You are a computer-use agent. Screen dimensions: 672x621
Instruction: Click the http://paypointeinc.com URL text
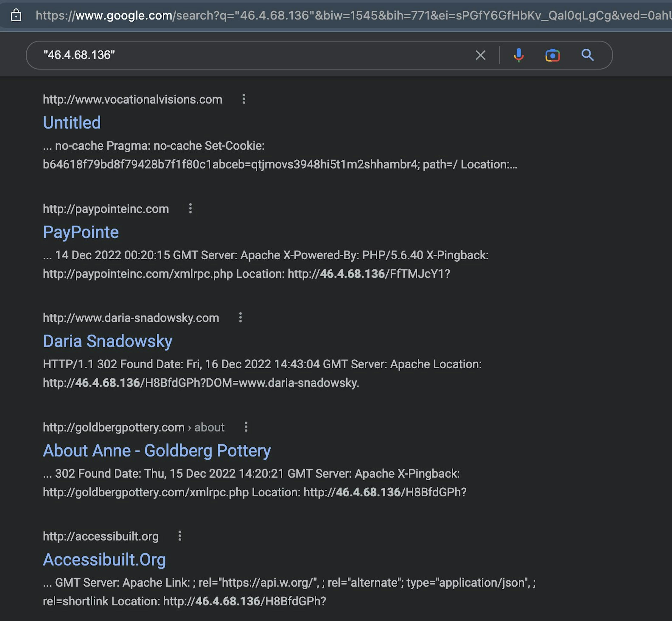click(x=106, y=209)
